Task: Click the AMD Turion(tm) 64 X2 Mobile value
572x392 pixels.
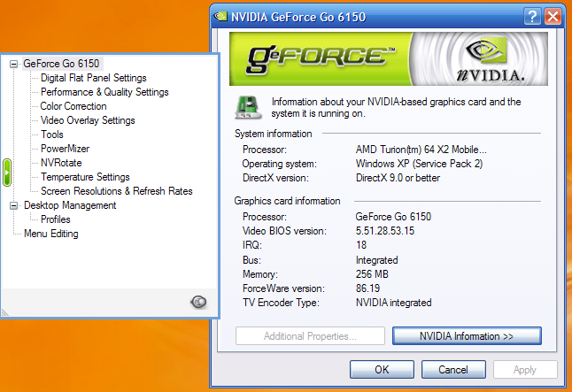Action: tap(421, 150)
